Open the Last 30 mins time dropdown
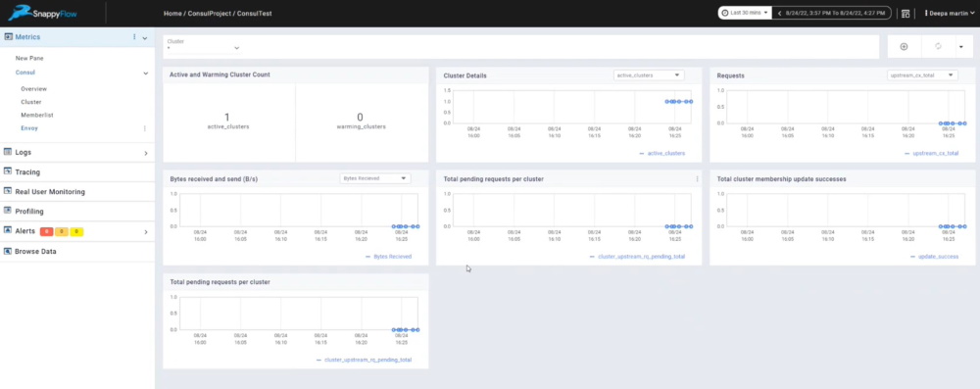 click(x=745, y=13)
